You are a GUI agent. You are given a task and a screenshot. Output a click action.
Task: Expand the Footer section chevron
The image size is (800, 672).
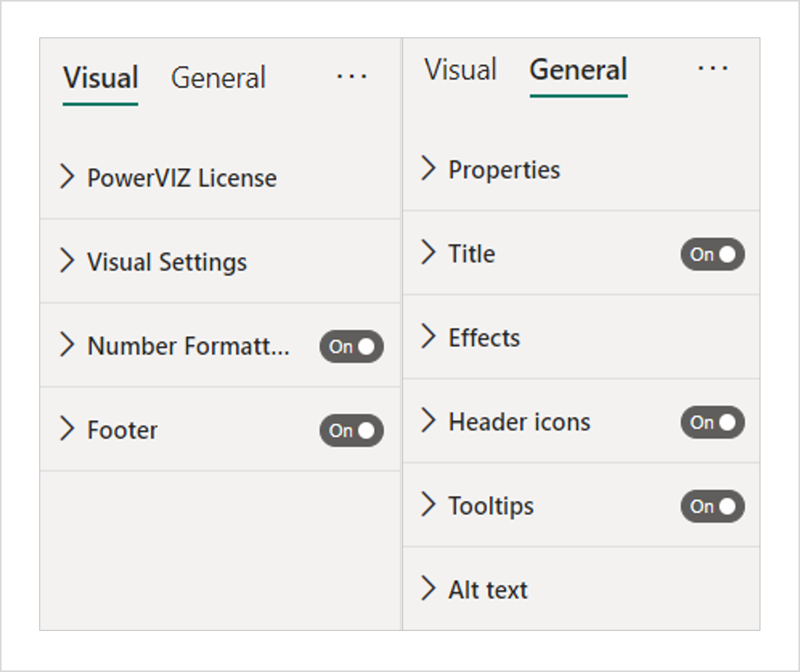(67, 429)
